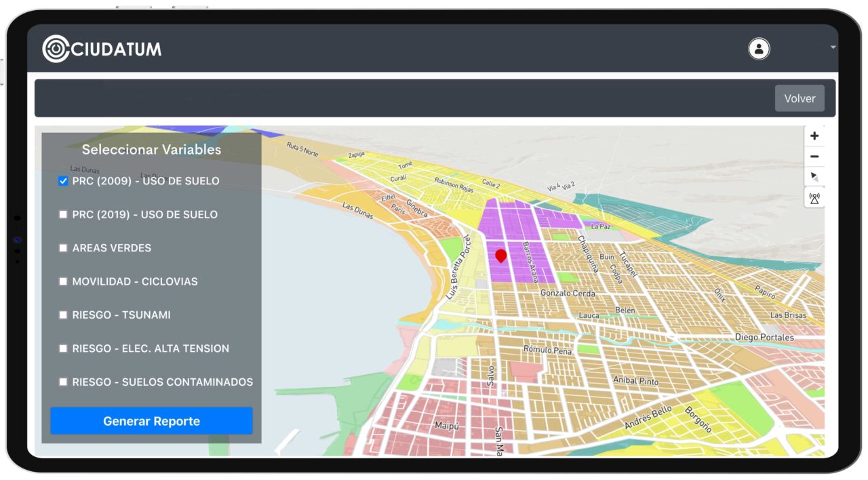Click the Seleccionar Variables heading

151,150
